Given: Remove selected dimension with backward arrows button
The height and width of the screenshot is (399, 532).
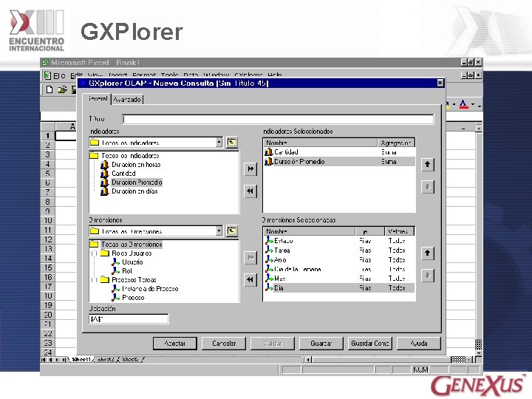Looking at the screenshot, I should coord(250,280).
